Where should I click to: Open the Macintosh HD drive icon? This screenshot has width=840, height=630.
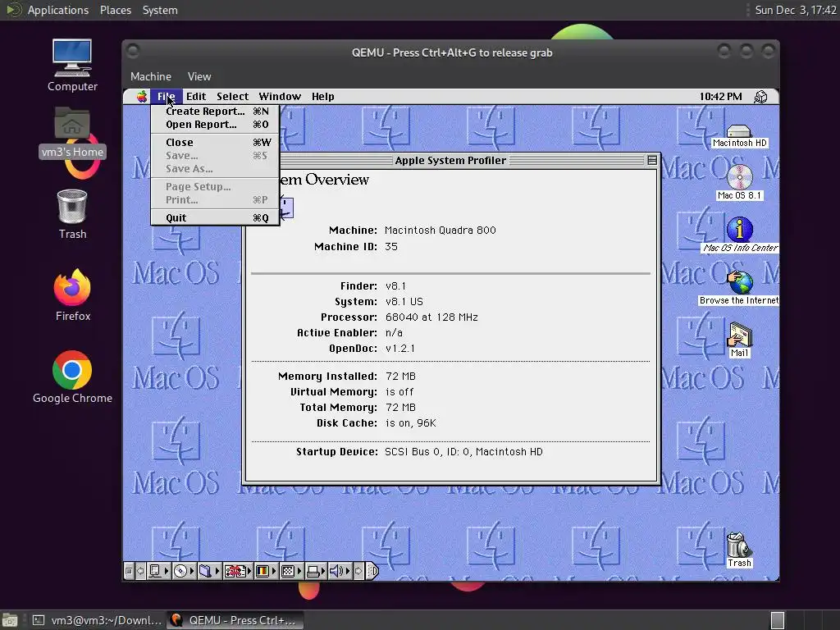point(739,136)
